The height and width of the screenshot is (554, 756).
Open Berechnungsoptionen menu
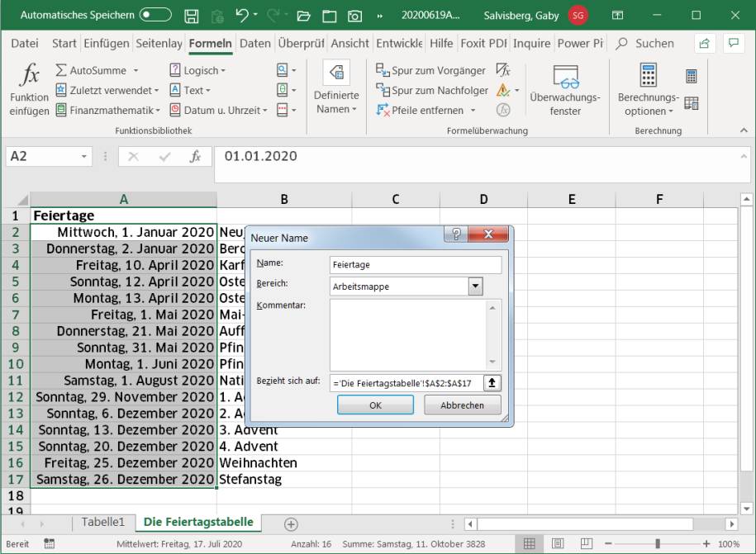tap(649, 90)
